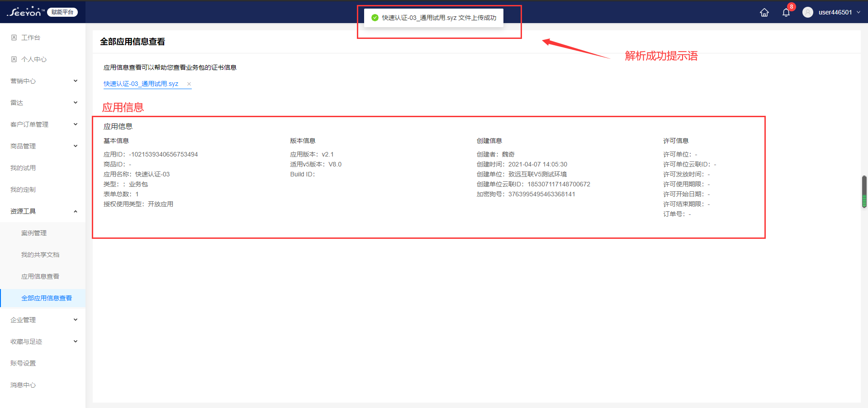Click the vertical page scrollbar
The height and width of the screenshot is (408, 868).
point(864,192)
